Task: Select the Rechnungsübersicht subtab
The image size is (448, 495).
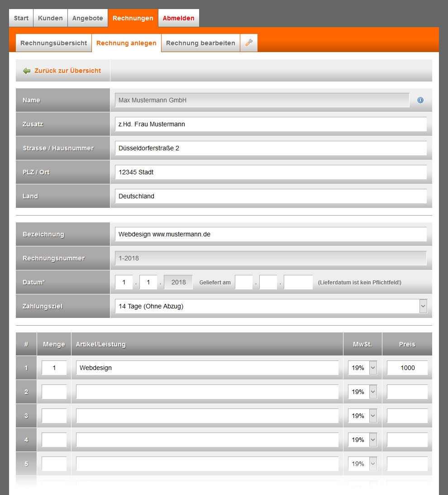Action: pyautogui.click(x=53, y=43)
